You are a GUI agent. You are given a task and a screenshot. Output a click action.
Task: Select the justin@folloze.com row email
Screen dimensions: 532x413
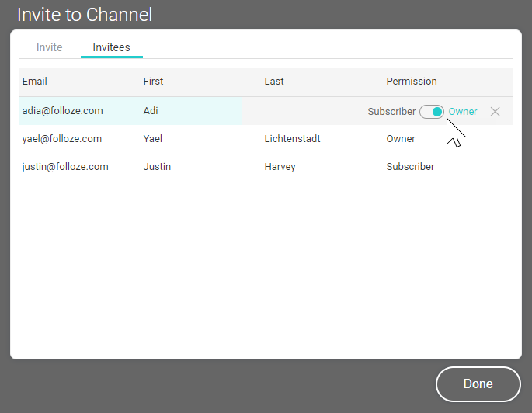tap(65, 167)
